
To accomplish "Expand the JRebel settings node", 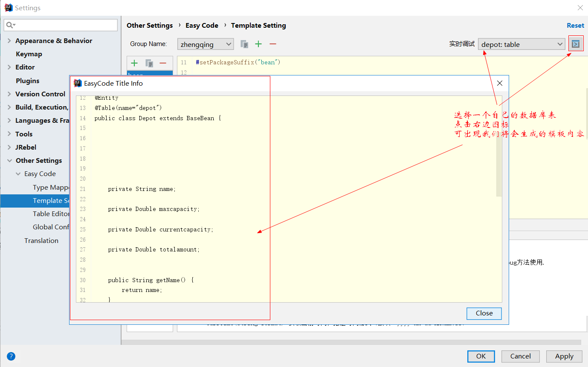I will click(x=9, y=147).
